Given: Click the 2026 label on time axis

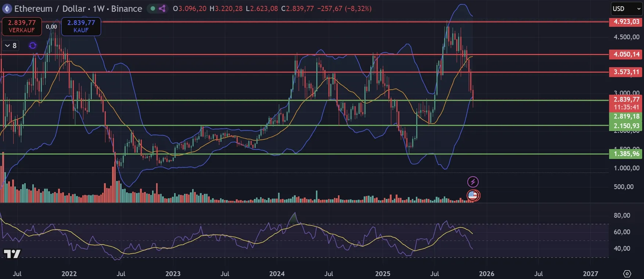Looking at the screenshot, I should (486, 273).
